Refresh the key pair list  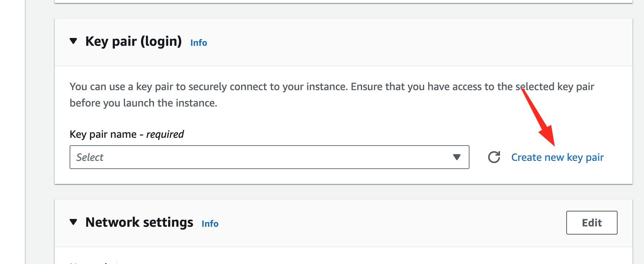click(x=494, y=157)
